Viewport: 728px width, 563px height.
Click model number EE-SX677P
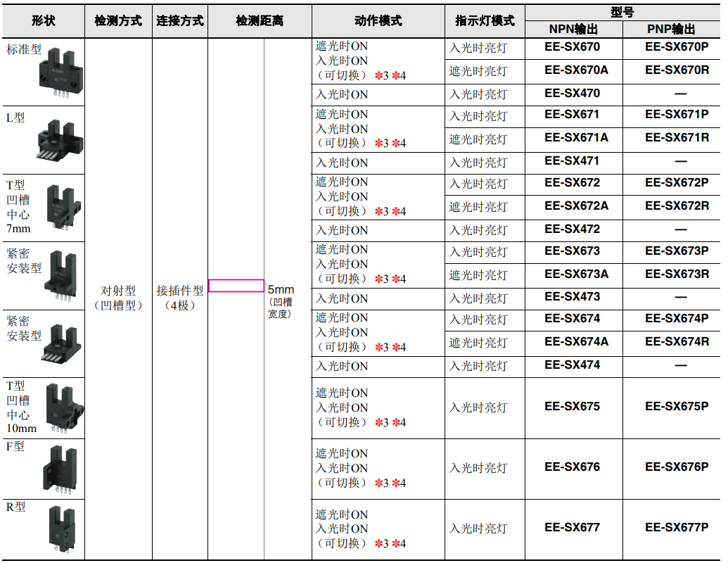(x=677, y=527)
